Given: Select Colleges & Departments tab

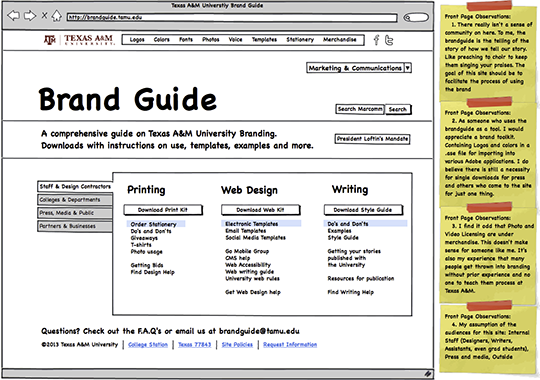Looking at the screenshot, I should tap(75, 199).
